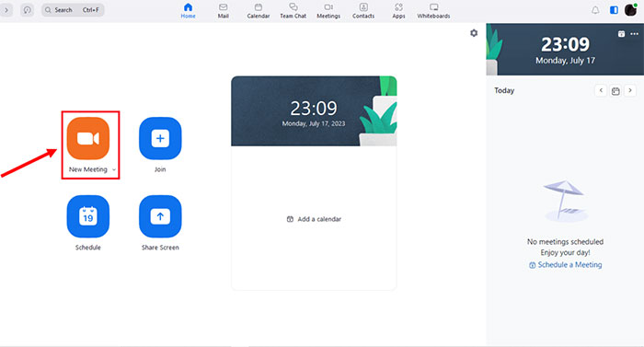
Task: Click the history clock icon near Search
Action: pos(27,10)
